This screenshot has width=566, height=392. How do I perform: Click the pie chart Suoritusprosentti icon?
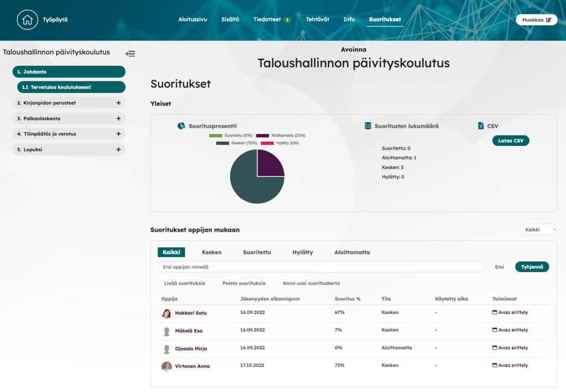[181, 126]
